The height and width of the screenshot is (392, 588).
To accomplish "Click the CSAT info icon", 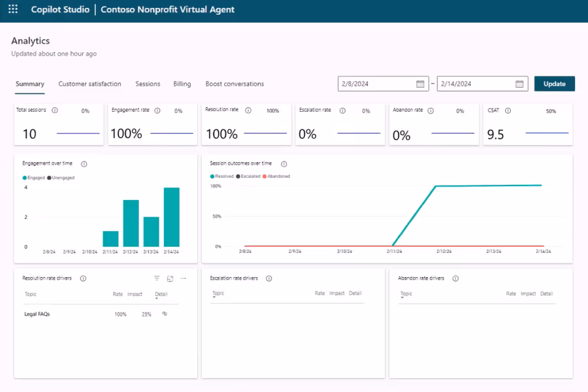I will 508,110.
